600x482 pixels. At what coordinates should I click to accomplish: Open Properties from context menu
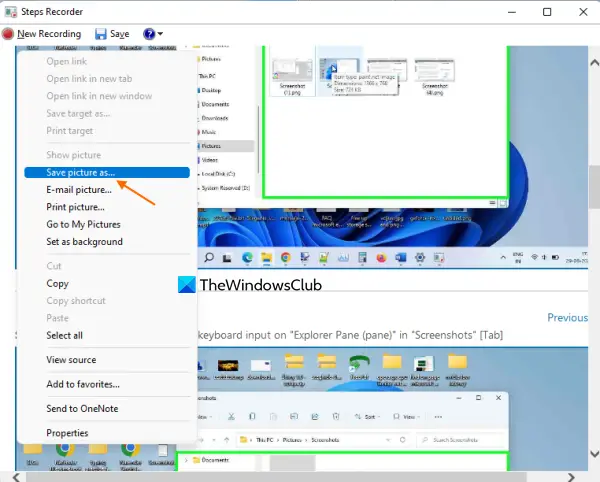pos(67,433)
